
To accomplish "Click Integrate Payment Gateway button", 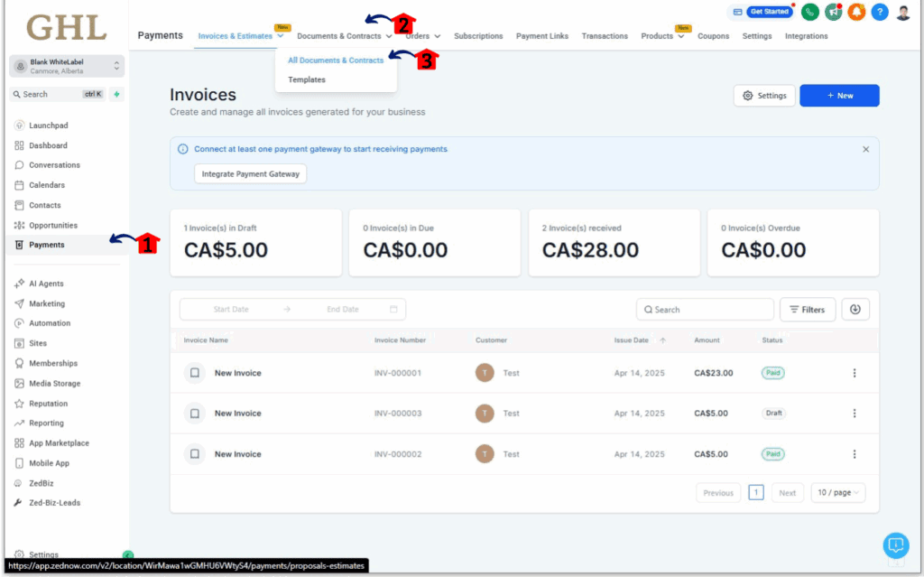I will pyautogui.click(x=251, y=174).
